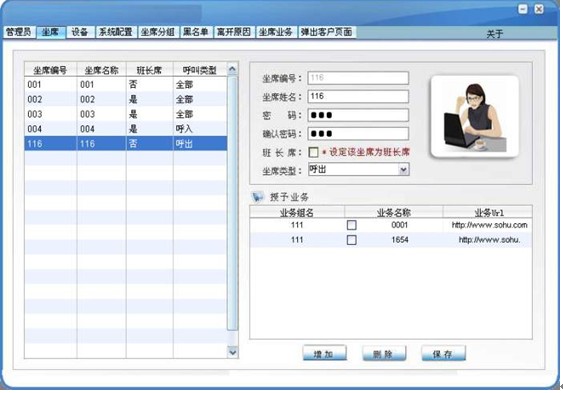Click the 授予业务 section icon
The image size is (563, 393).
pos(257,197)
